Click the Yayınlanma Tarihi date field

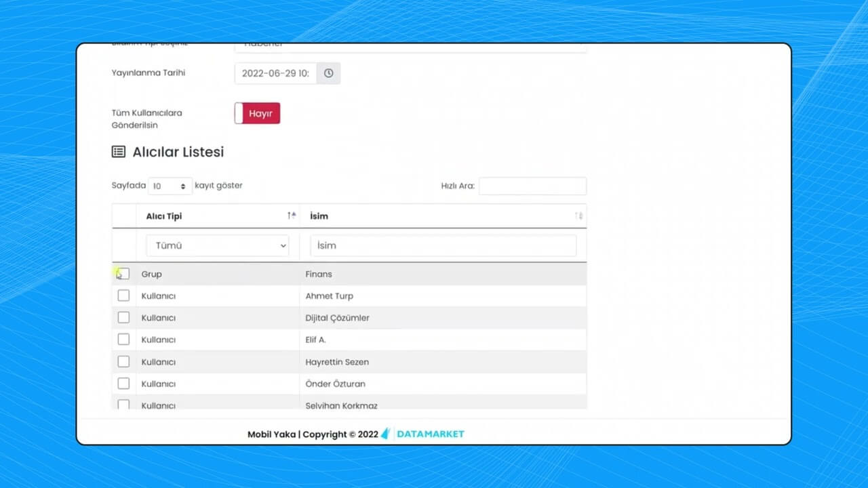[275, 73]
